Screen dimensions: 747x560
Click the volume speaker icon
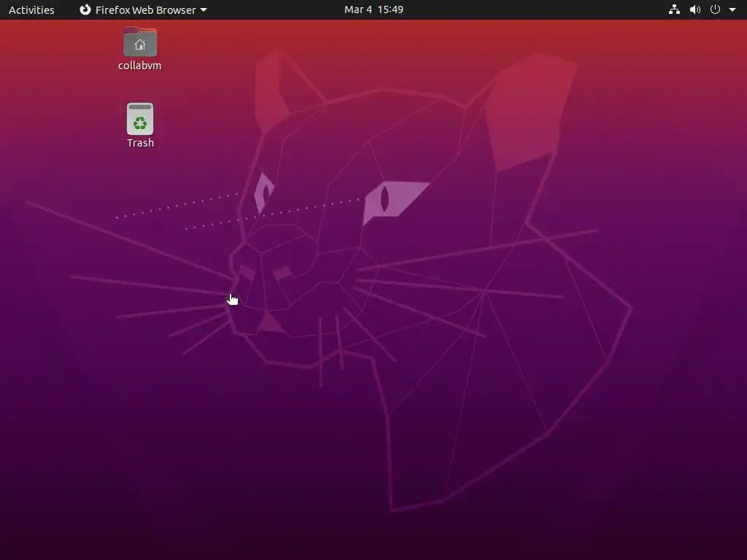(x=695, y=9)
